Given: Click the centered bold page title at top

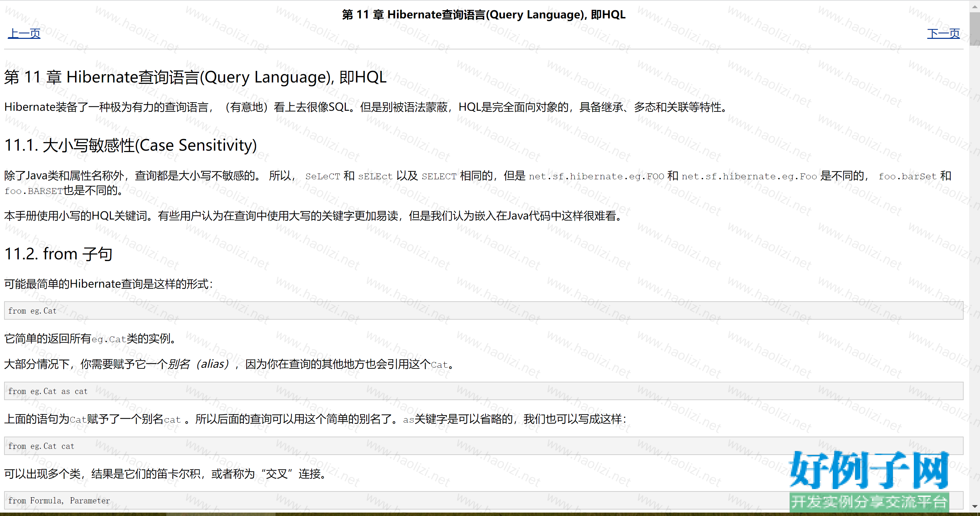Looking at the screenshot, I should click(x=483, y=14).
